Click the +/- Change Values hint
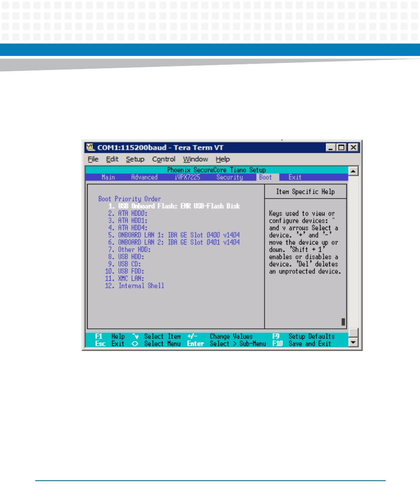Image resolution: width=420 pixels, height=504 pixels. [x=220, y=337]
